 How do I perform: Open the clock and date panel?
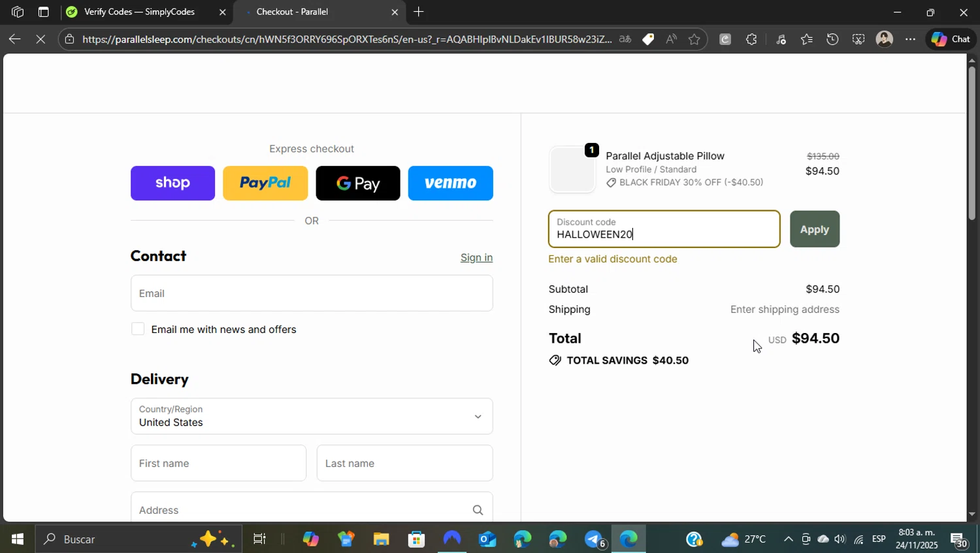[x=917, y=539]
